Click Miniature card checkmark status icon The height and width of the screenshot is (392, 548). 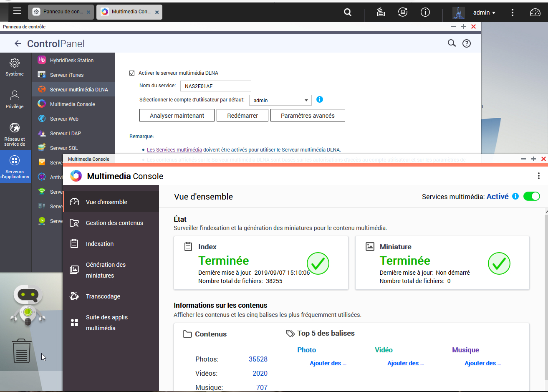click(x=499, y=263)
